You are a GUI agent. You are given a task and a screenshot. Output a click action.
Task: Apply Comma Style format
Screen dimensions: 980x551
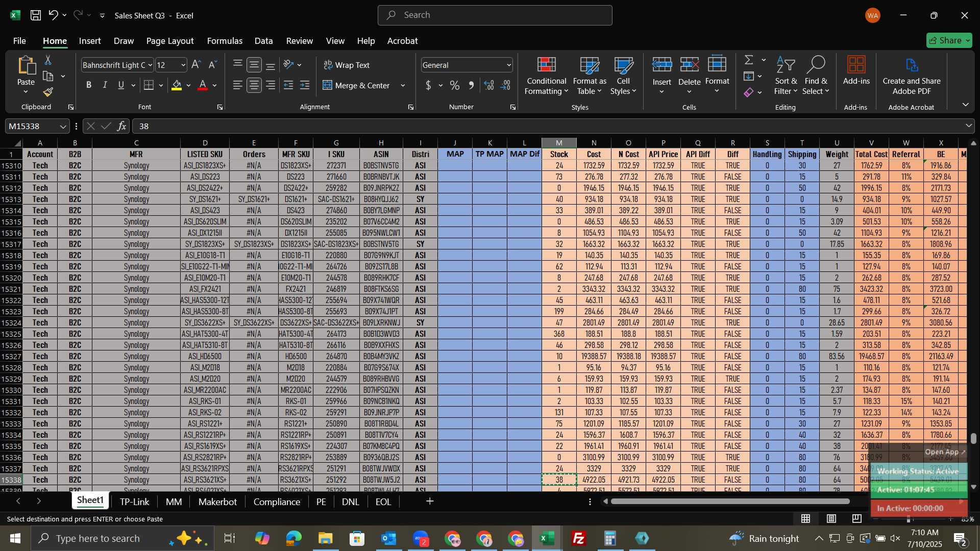[472, 85]
